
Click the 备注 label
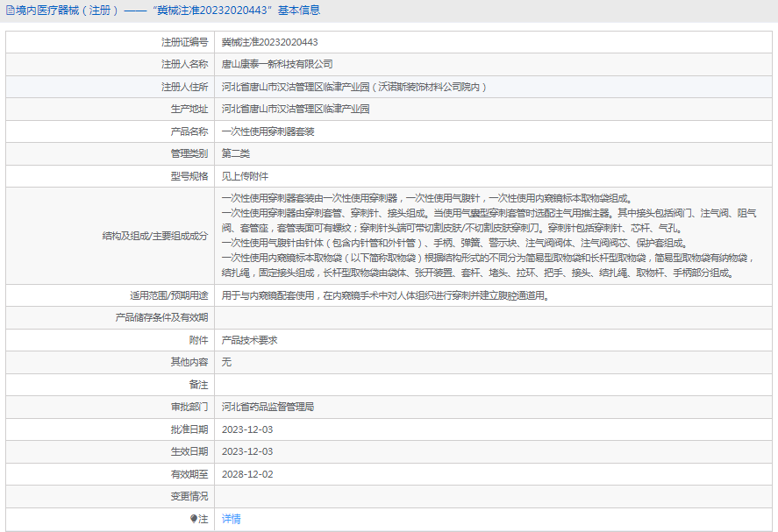tap(198, 385)
